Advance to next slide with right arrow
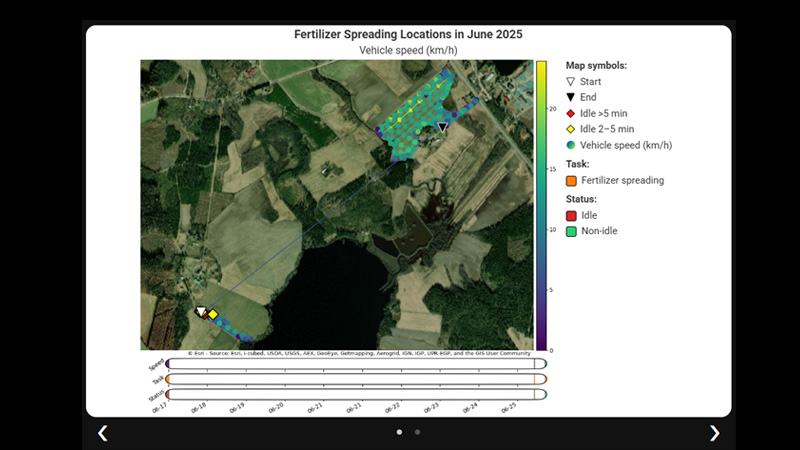This screenshot has height=450, width=800. click(714, 433)
